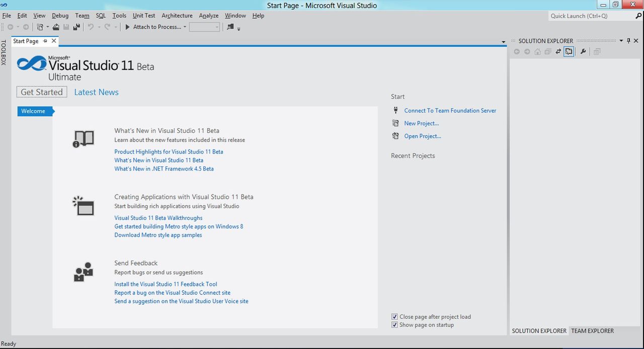
Task: Open the SQL menu
Action: pyautogui.click(x=101, y=16)
